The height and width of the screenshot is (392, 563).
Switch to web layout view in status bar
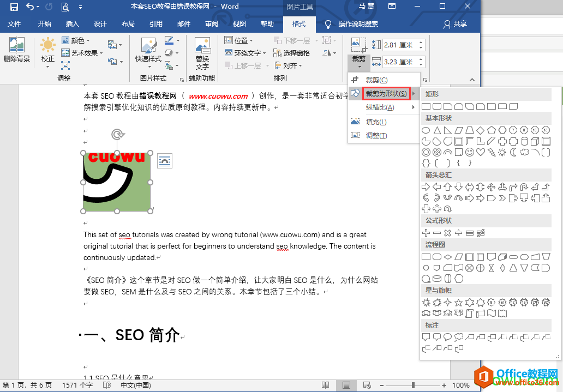point(367,385)
